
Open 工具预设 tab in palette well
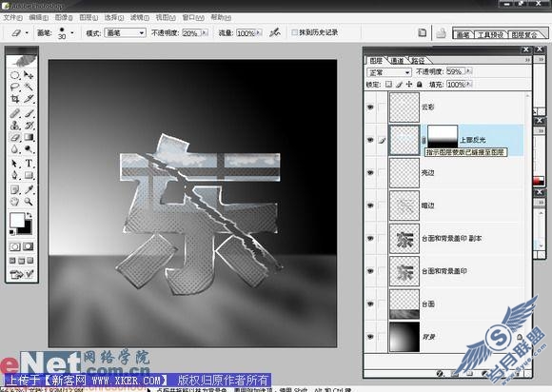[x=491, y=35]
